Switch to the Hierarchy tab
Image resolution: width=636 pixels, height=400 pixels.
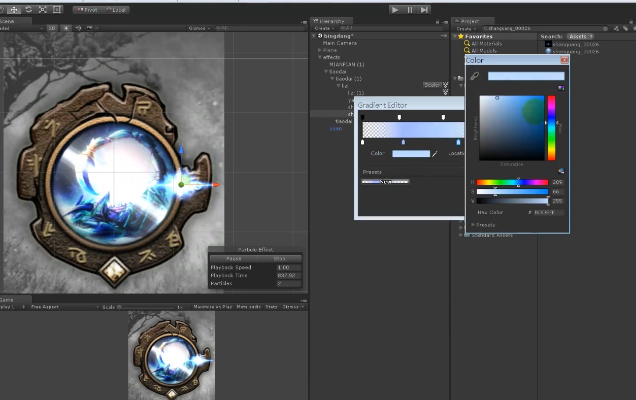tap(333, 20)
